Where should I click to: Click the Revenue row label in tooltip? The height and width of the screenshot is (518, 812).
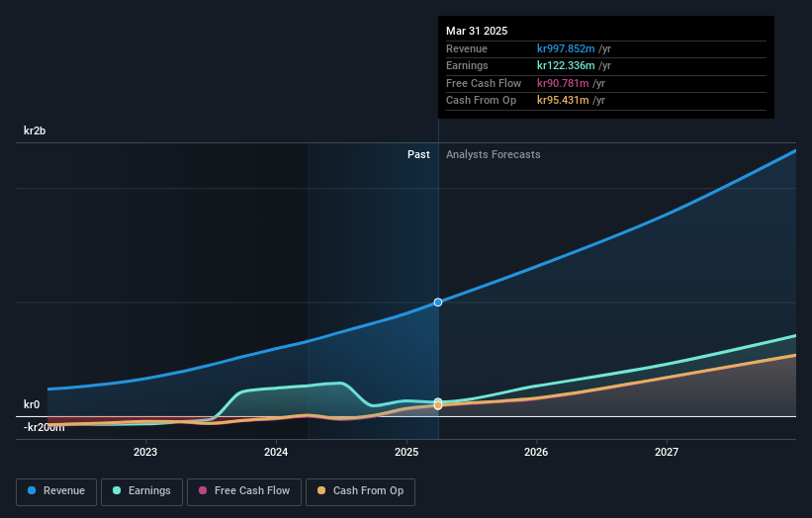pyautogui.click(x=467, y=48)
